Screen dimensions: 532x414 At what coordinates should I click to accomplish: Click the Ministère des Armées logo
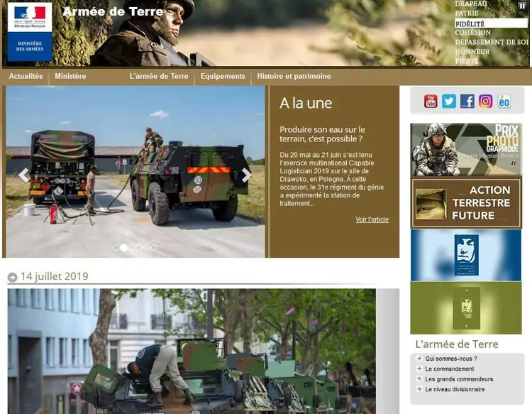[x=30, y=32]
